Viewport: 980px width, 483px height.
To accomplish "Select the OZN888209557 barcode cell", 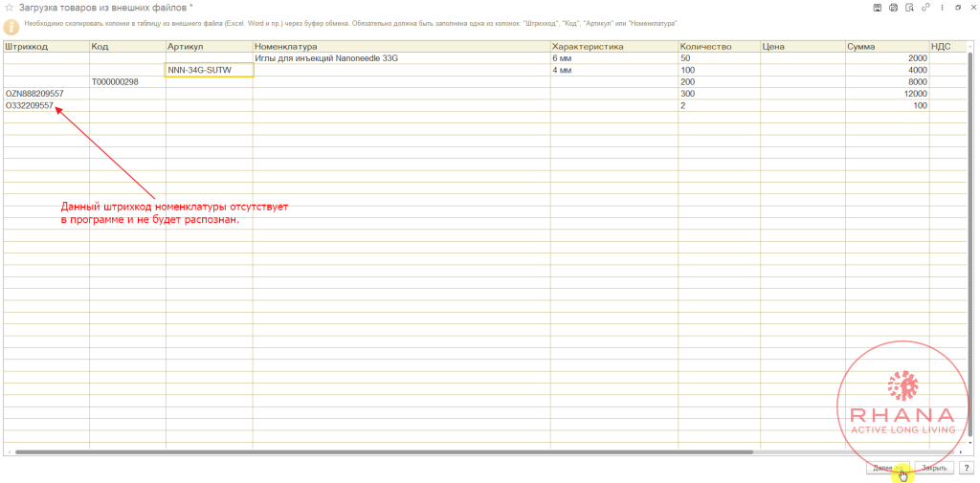I will coord(46,93).
